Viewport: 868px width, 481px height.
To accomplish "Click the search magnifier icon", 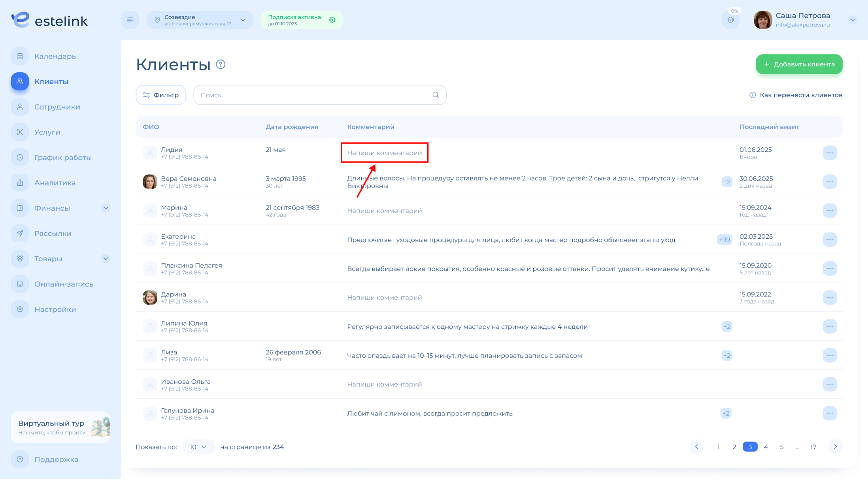I will pos(436,95).
